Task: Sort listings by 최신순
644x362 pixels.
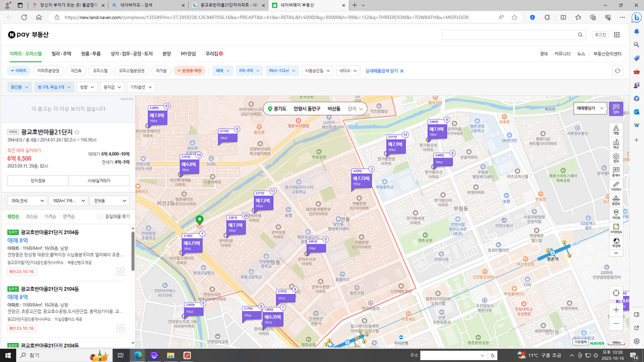Action: tap(32, 217)
